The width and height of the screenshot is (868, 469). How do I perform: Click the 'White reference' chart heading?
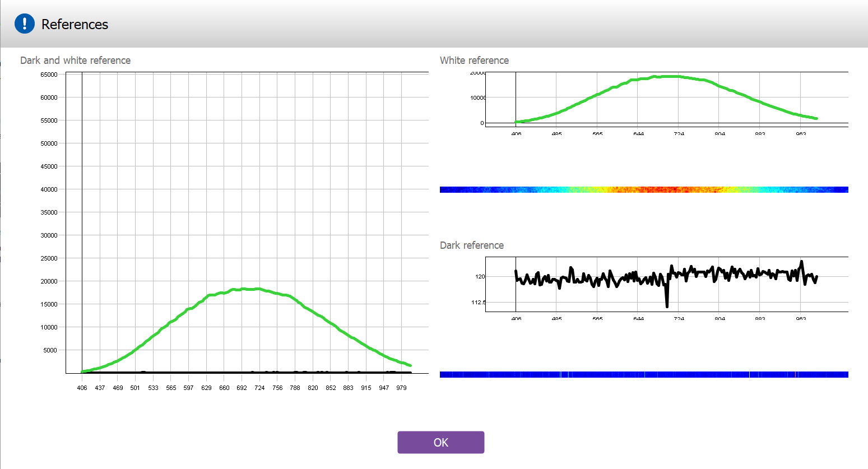click(474, 61)
